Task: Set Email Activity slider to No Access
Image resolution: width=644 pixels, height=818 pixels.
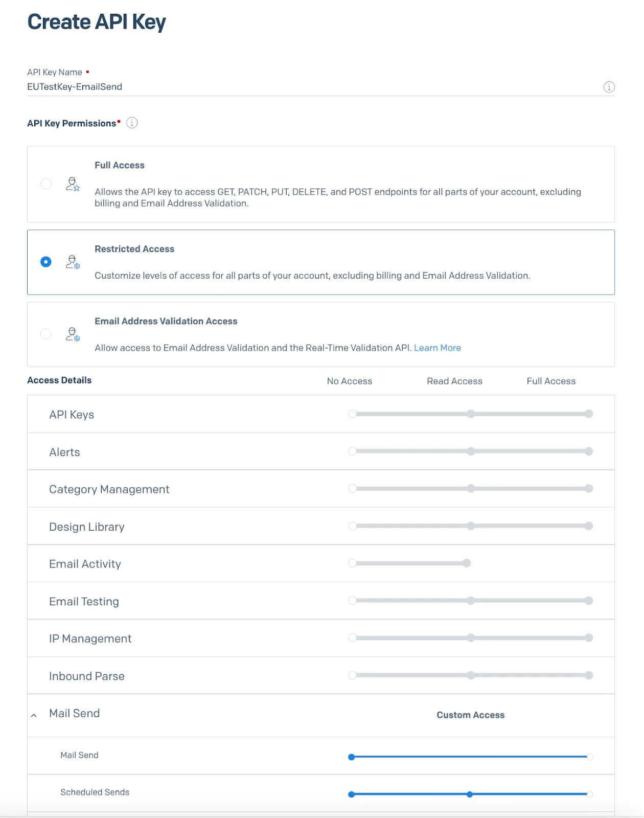Action: 352,563
